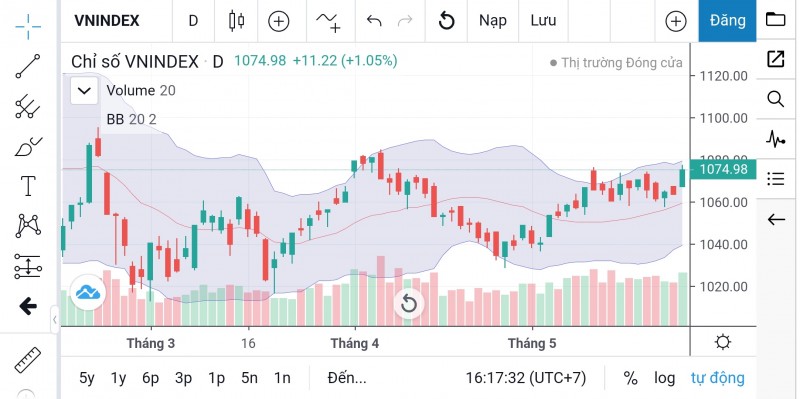Screen dimensions: 800x399
Task: Open the pitchfork drawing tool
Action: pyautogui.click(x=28, y=106)
